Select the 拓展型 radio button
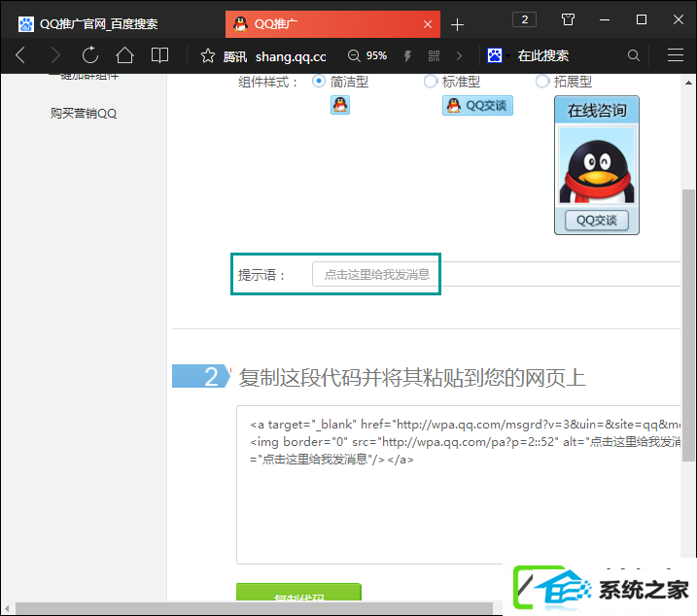The image size is (697, 616). point(541,82)
